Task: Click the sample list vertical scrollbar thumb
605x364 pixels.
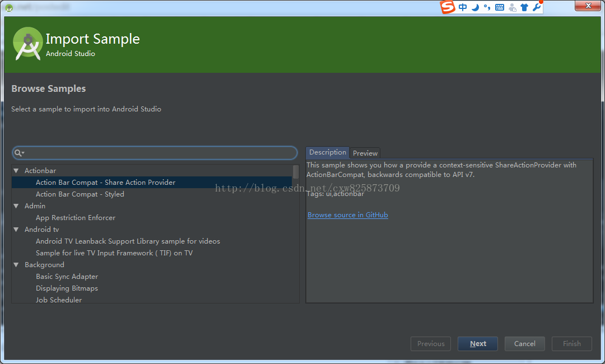Action: click(296, 171)
